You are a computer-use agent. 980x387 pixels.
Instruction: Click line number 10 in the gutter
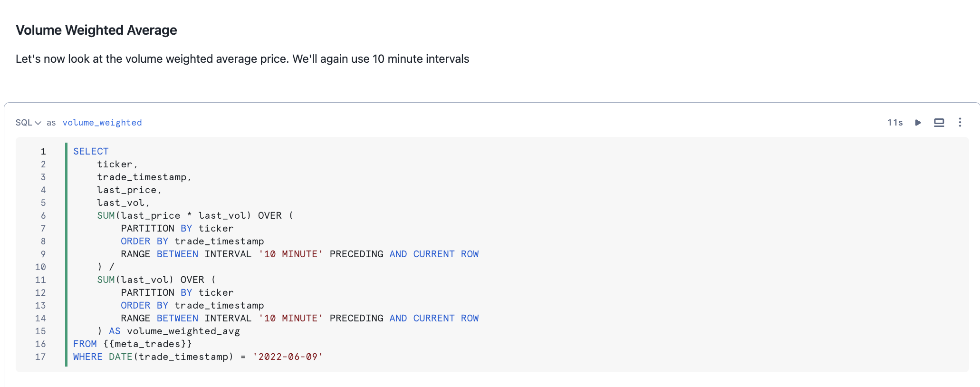click(40, 267)
